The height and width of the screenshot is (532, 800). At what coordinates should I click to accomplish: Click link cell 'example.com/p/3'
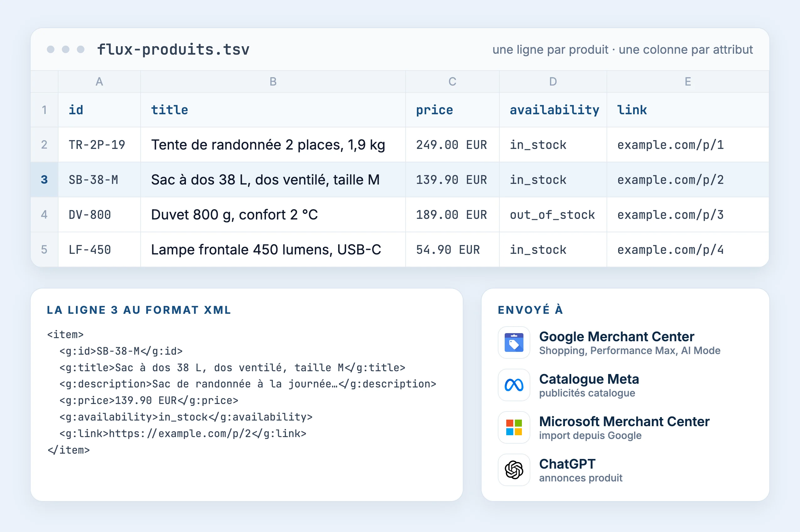(x=688, y=215)
